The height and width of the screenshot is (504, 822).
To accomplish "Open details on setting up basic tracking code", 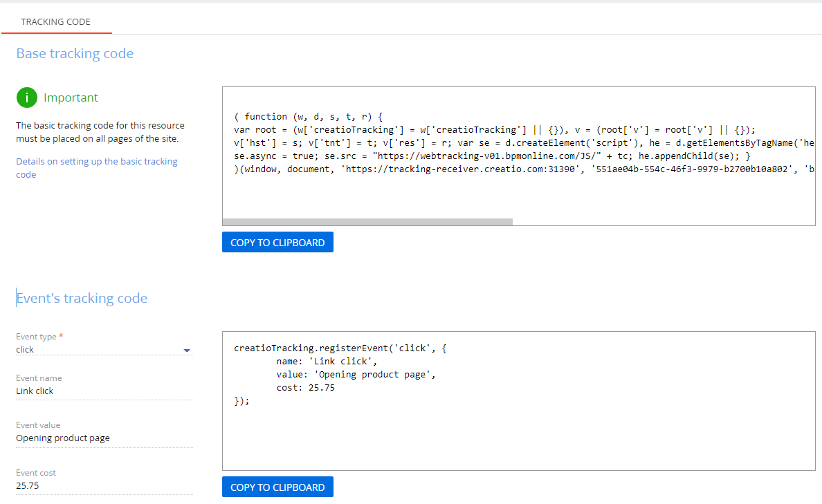I will pos(96,167).
